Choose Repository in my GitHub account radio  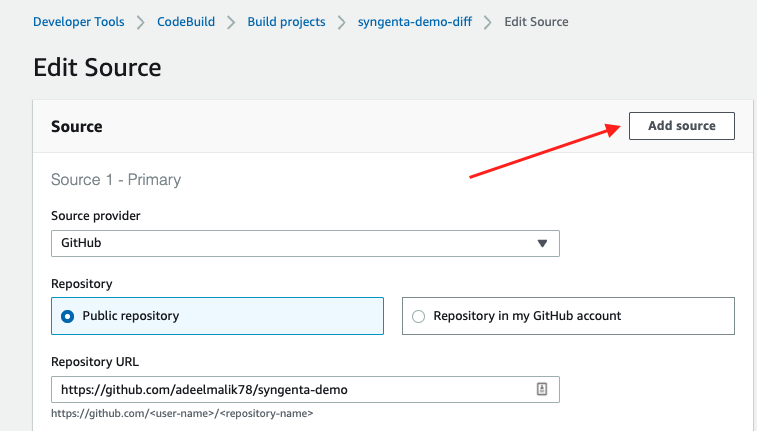tap(418, 316)
